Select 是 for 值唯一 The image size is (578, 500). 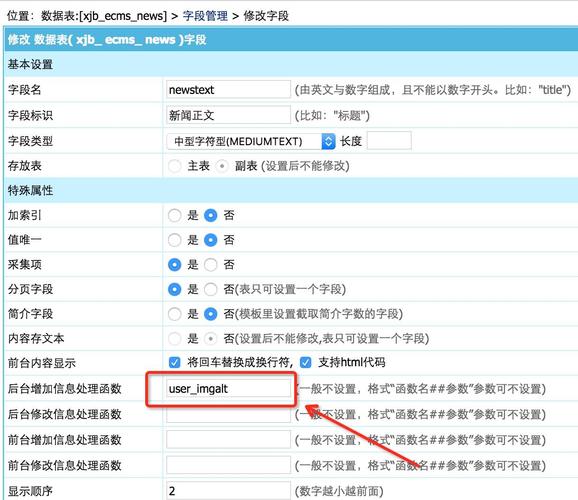click(x=174, y=240)
